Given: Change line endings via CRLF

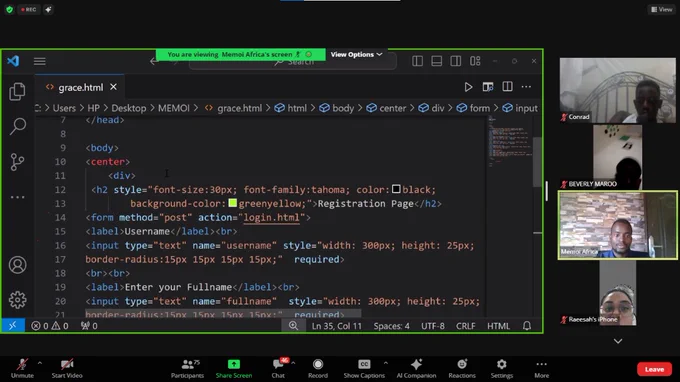Looking at the screenshot, I should click(466, 326).
